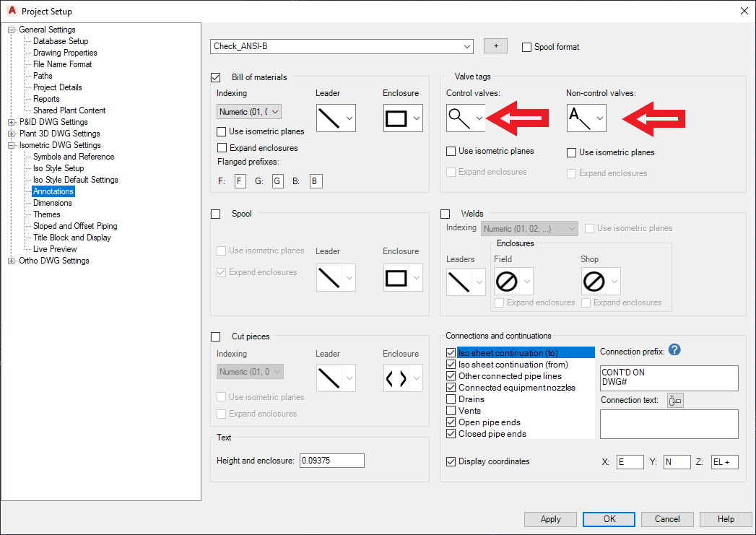Toggle Use isometric planes under Control valves
Screen dimensions: 756x535
point(450,152)
